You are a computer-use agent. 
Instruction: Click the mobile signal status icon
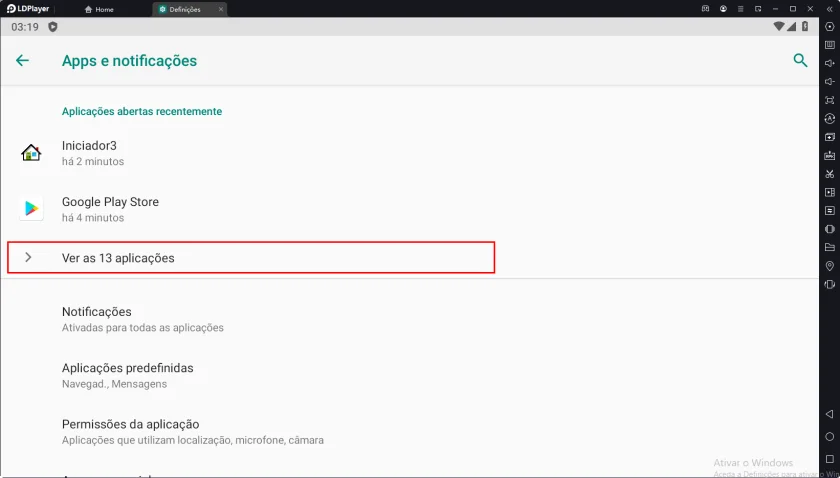pyautogui.click(x=792, y=26)
